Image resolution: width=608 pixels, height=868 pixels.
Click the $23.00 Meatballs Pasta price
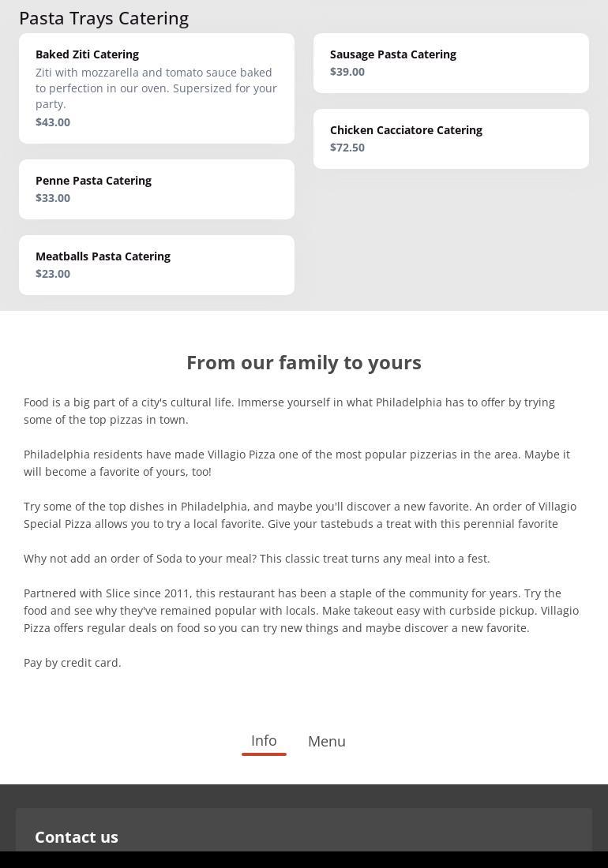coord(53,274)
